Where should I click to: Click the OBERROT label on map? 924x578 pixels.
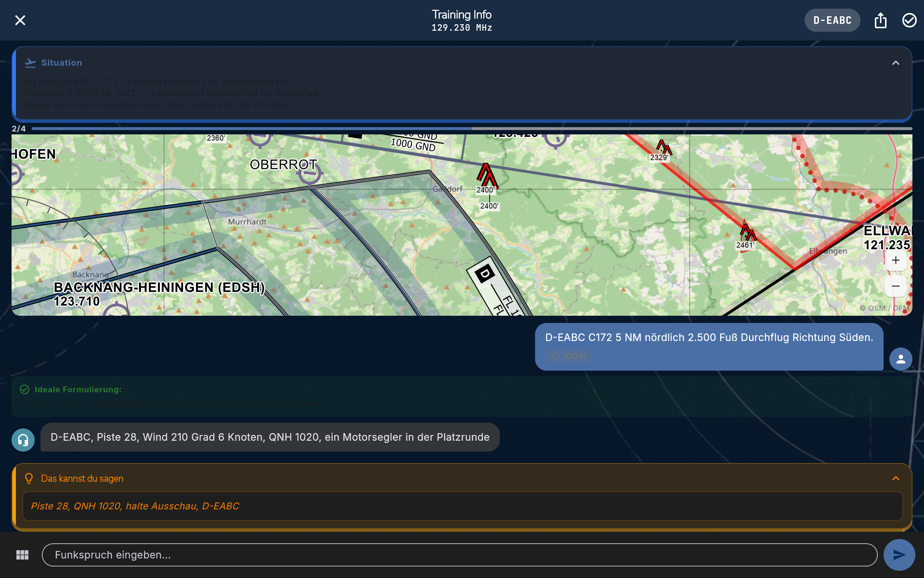[x=283, y=164]
